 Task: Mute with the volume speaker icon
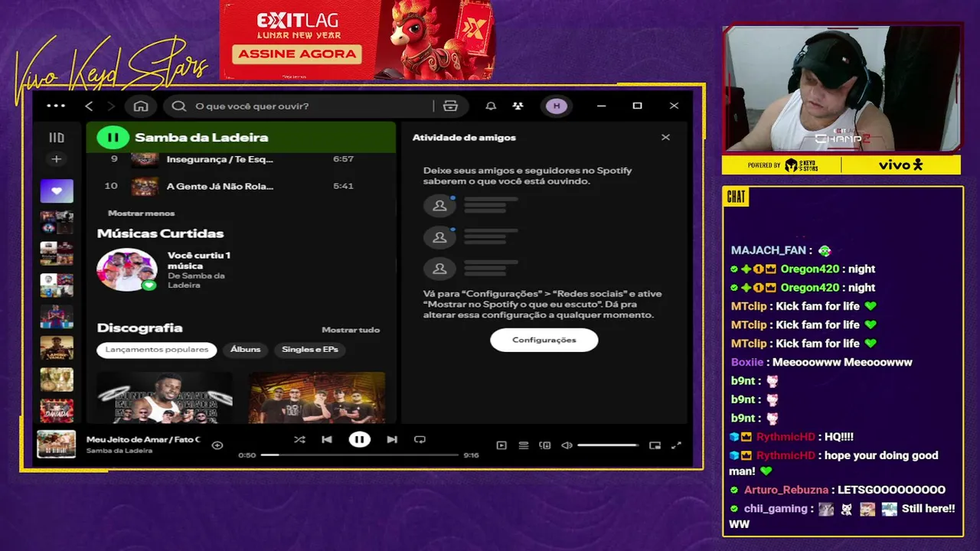click(567, 445)
